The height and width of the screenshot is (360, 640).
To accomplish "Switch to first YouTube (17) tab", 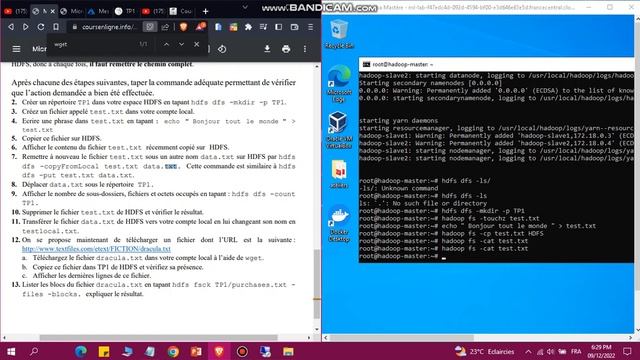I will click(15, 11).
